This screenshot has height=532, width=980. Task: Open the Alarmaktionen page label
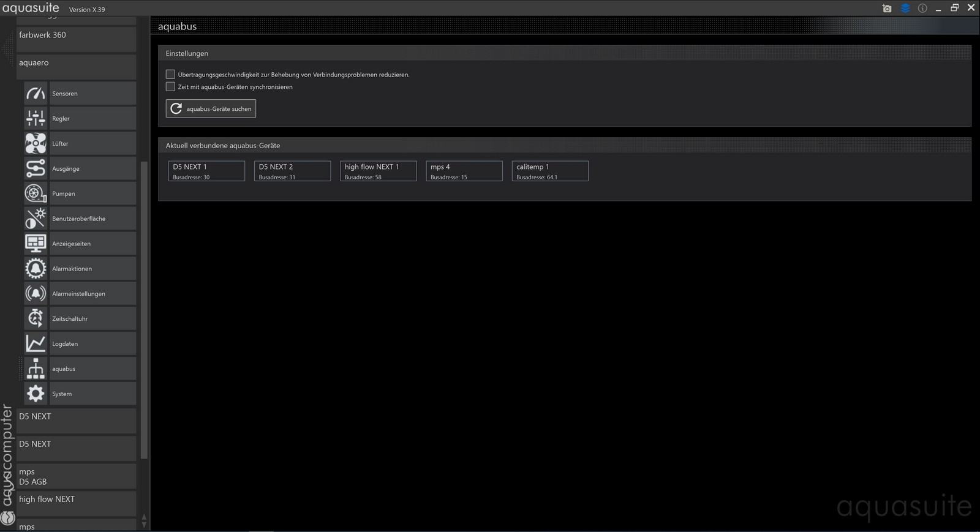click(x=72, y=269)
